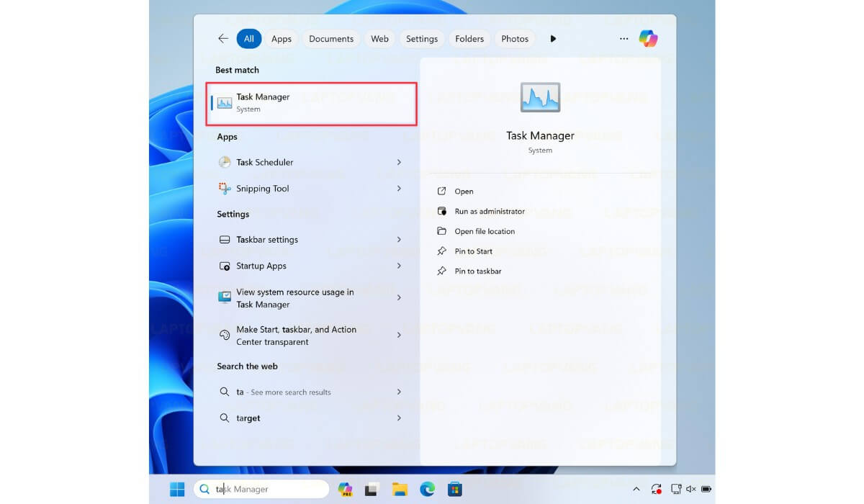Pin Task Manager to taskbar
Screen dimensions: 864x504
478,271
